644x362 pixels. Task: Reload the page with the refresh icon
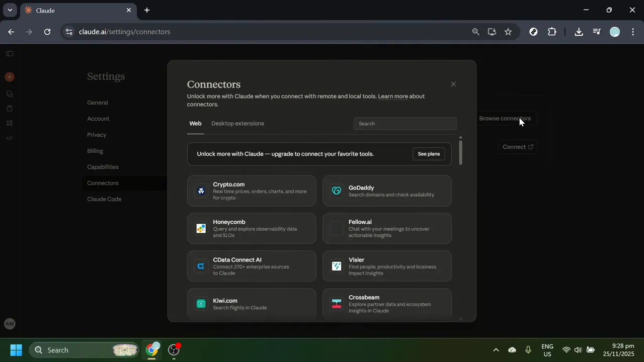(47, 32)
